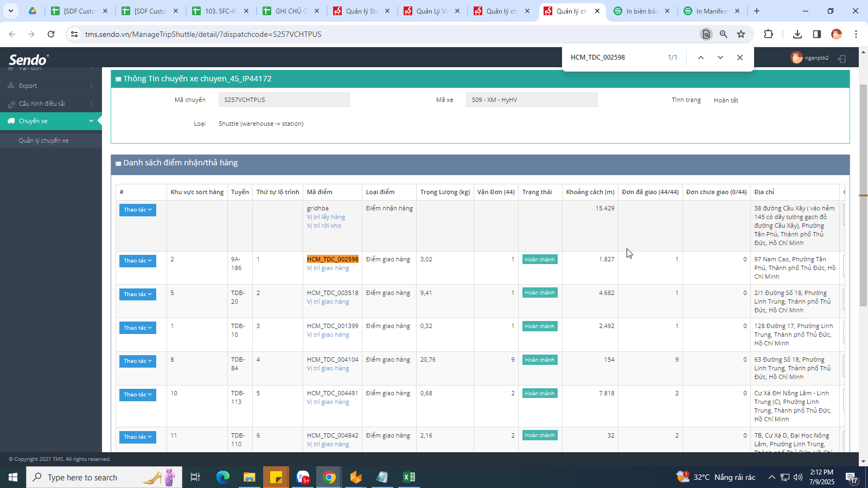The width and height of the screenshot is (868, 488).
Task: Open notifications center icon
Action: pyautogui.click(x=852, y=477)
